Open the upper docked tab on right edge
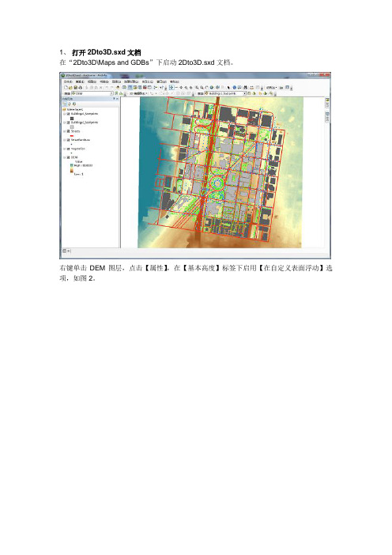The height and width of the screenshot is (555, 392). click(x=327, y=103)
